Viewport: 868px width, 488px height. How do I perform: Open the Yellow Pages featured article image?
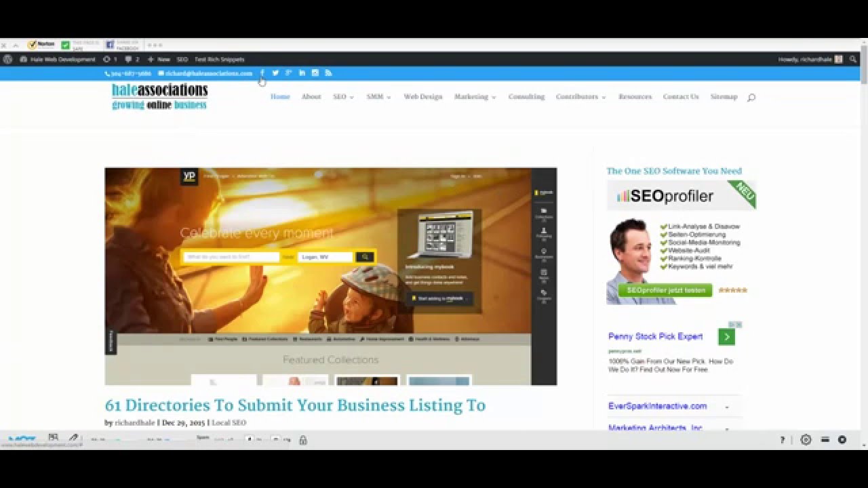click(x=331, y=277)
